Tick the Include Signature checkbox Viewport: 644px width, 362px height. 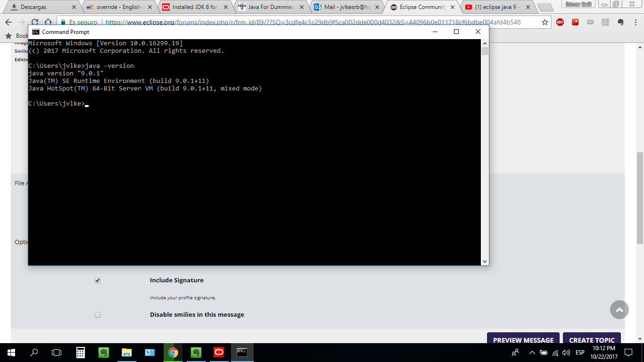[98, 280]
